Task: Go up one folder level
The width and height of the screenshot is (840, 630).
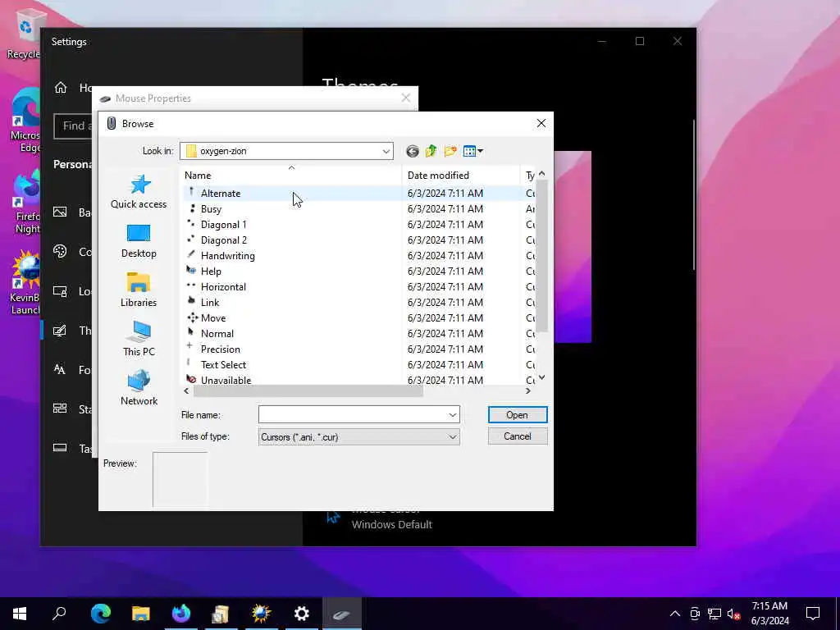Action: point(431,151)
